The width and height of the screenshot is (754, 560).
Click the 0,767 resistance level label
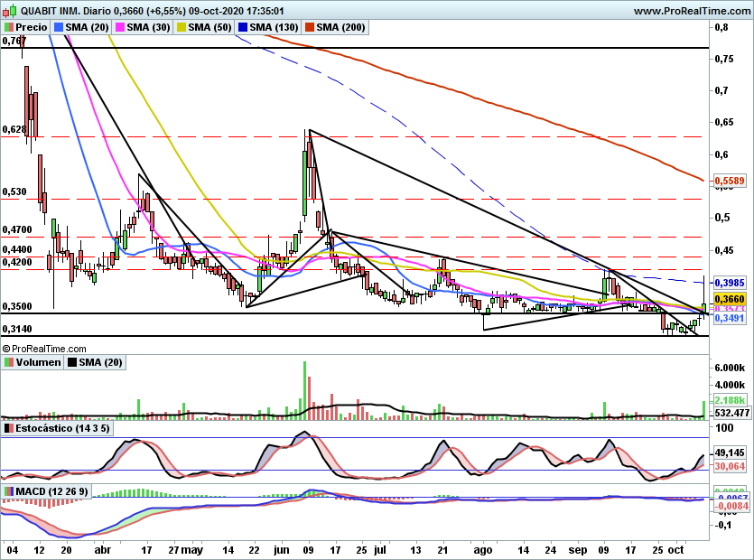point(14,41)
